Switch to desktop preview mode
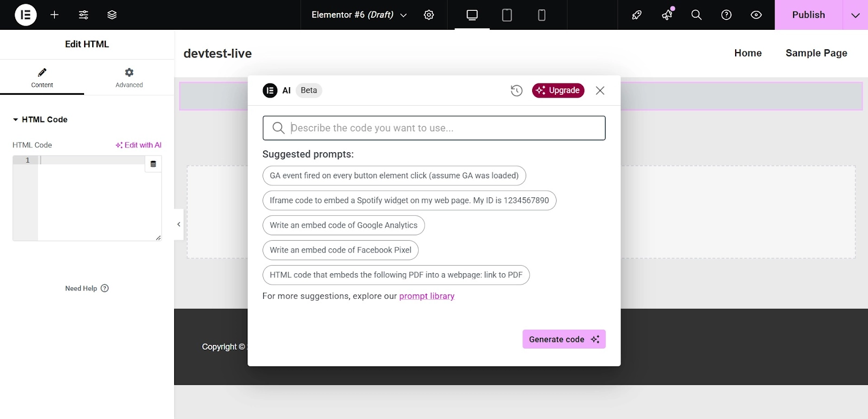868x419 pixels. pos(472,15)
